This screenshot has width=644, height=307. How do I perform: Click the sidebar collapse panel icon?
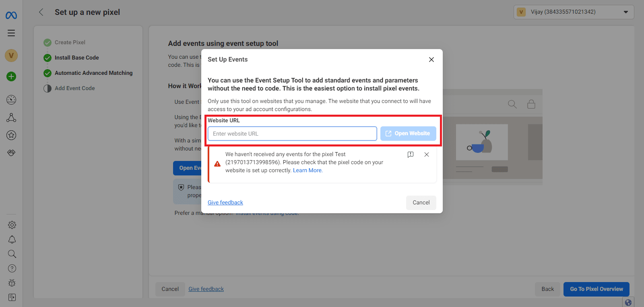[x=12, y=297]
